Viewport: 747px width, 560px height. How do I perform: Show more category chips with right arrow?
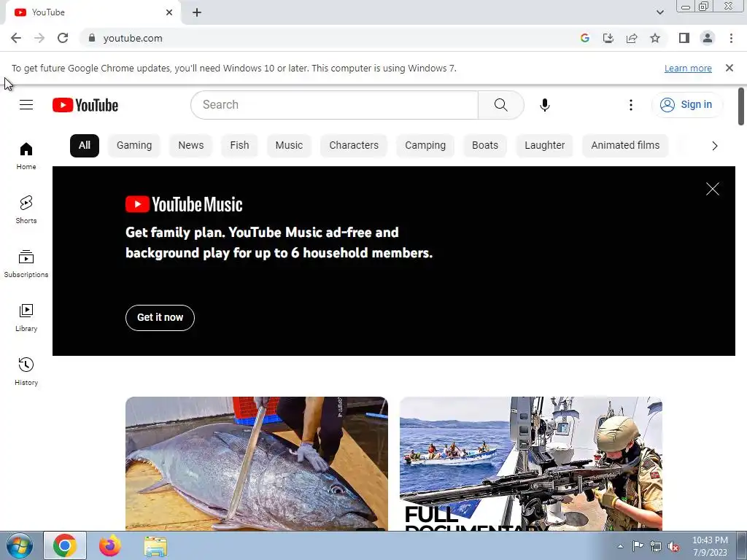coord(715,146)
